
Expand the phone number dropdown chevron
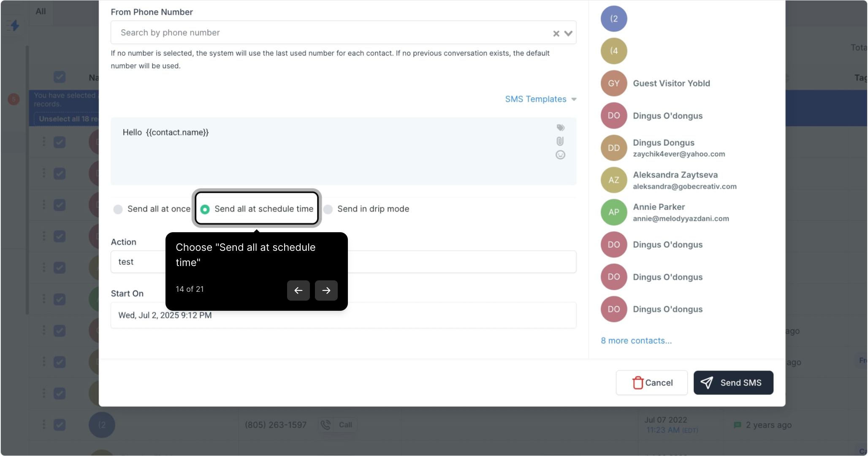tap(568, 33)
